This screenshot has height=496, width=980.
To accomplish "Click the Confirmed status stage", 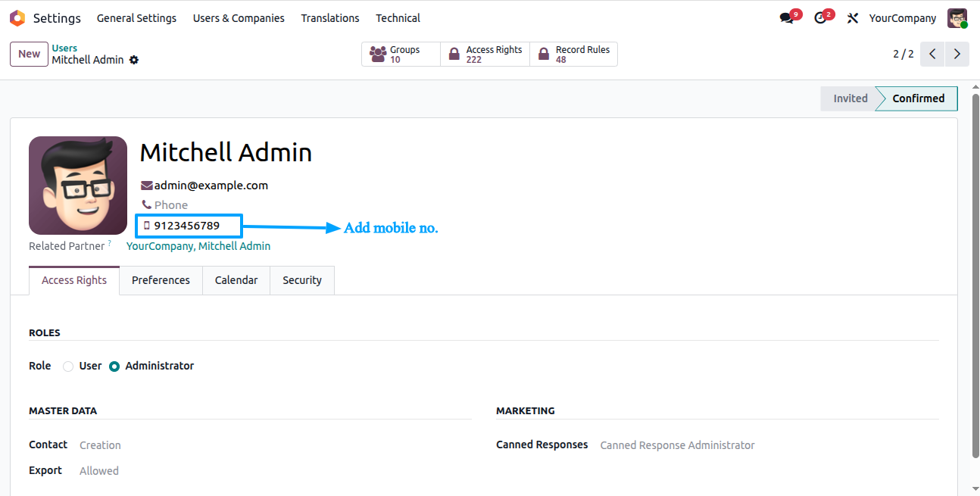I will (918, 98).
